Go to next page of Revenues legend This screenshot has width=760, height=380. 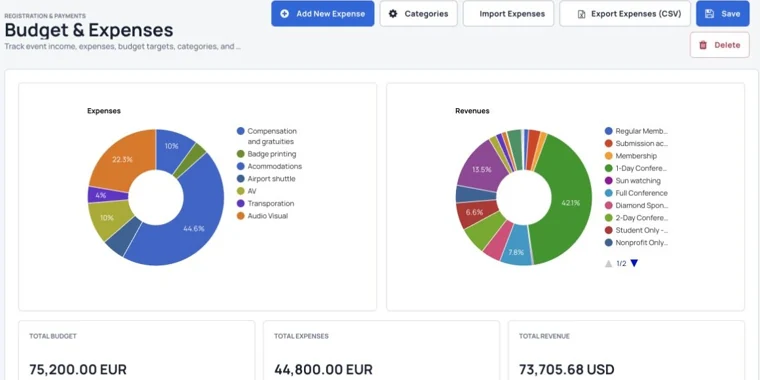pyautogui.click(x=634, y=263)
